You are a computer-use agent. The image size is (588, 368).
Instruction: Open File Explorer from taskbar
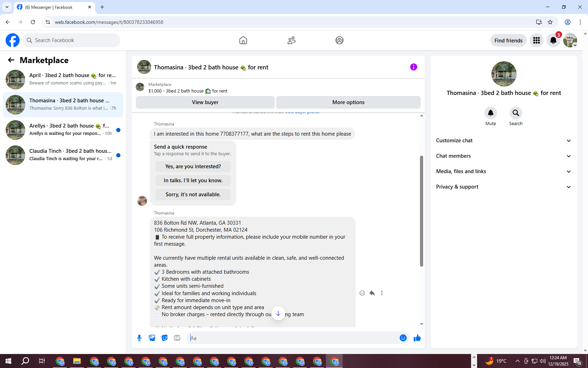tap(77, 361)
